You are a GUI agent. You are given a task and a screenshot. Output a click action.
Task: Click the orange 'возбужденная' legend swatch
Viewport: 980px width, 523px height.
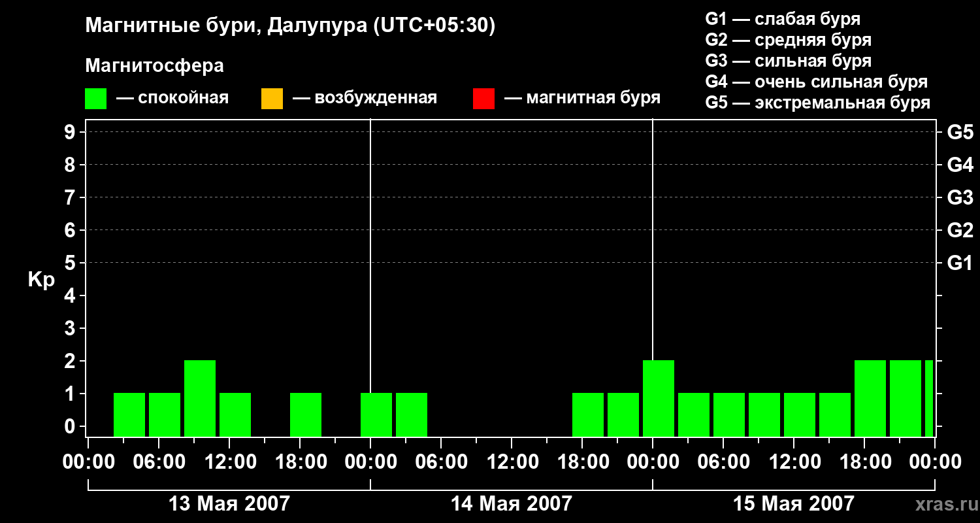(x=272, y=99)
